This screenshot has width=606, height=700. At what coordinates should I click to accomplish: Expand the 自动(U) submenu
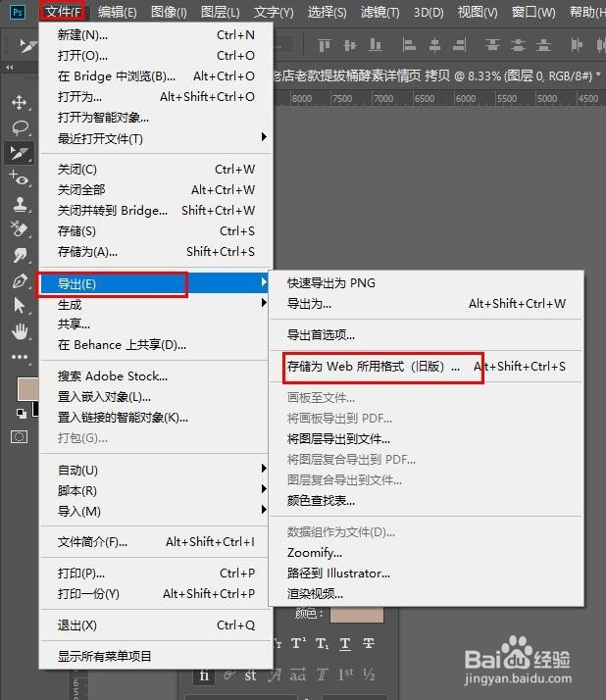[156, 470]
